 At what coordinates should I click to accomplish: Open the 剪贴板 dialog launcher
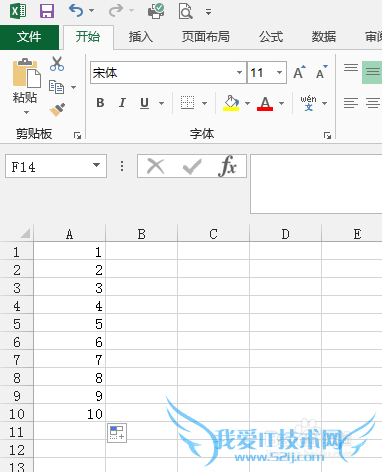coord(77,135)
